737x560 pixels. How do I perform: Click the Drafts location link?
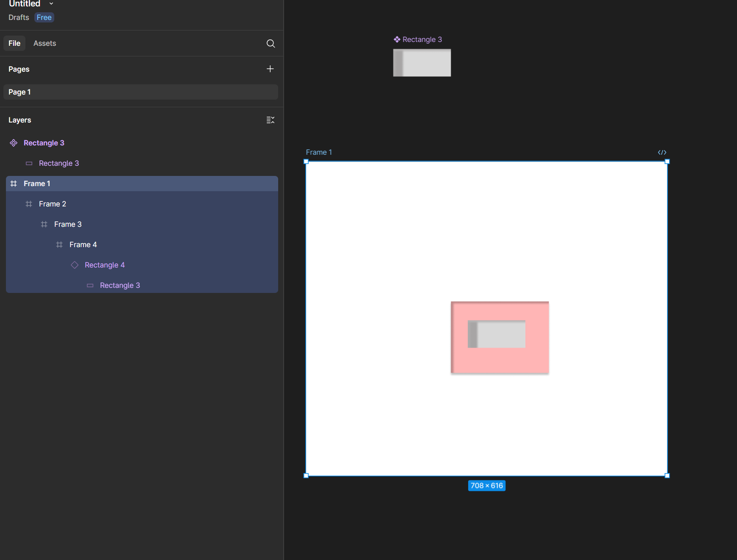pyautogui.click(x=19, y=17)
